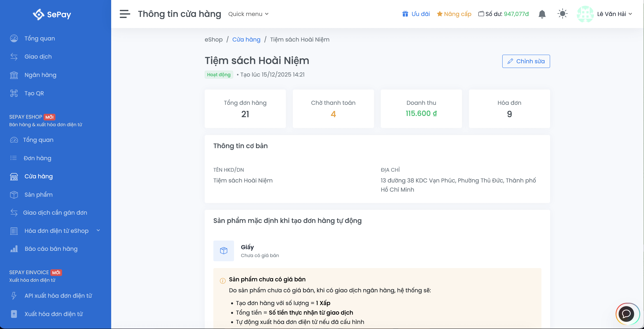Toggle light/dark theme sun icon
Screen dimensions: 644x329
coord(562,14)
